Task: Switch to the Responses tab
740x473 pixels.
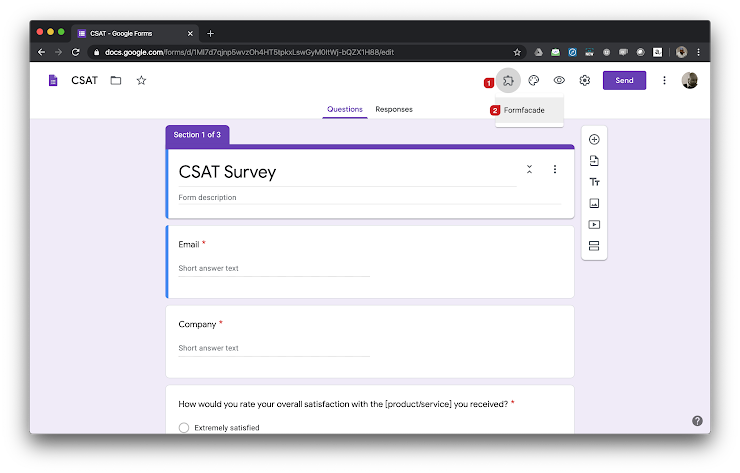Action: [x=393, y=109]
